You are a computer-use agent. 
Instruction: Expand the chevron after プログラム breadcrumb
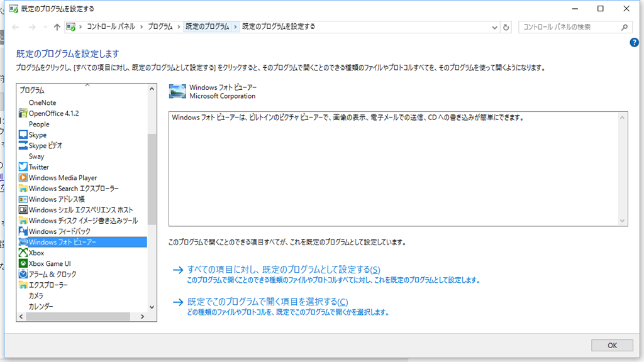[x=179, y=26]
